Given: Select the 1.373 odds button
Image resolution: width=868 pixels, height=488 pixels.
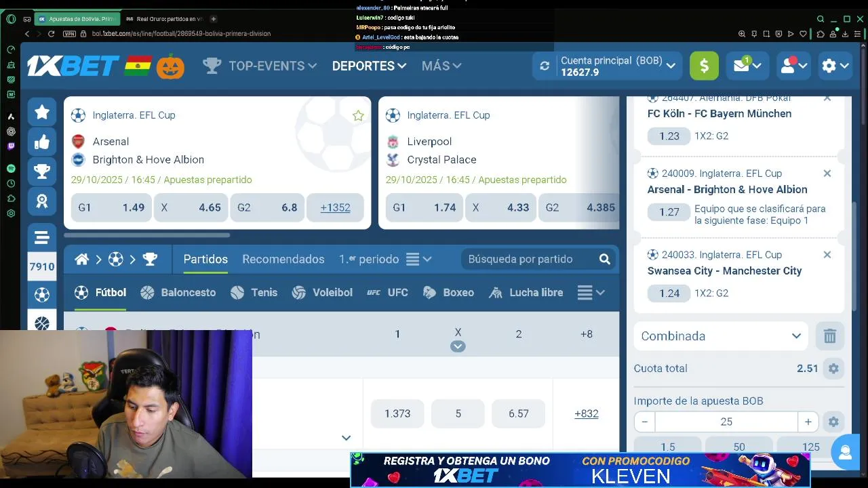Looking at the screenshot, I should 397,413.
